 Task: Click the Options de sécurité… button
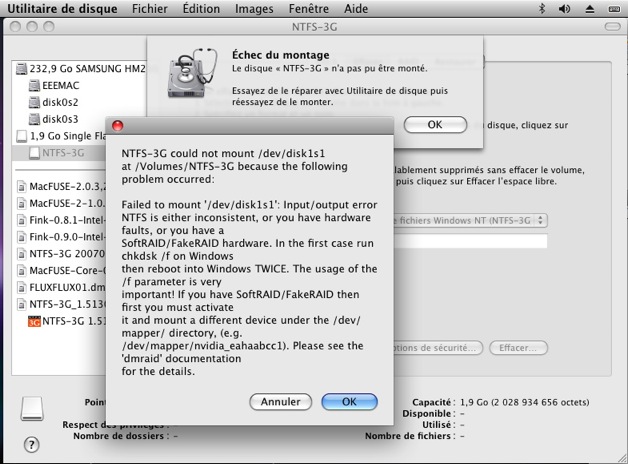[438, 347]
